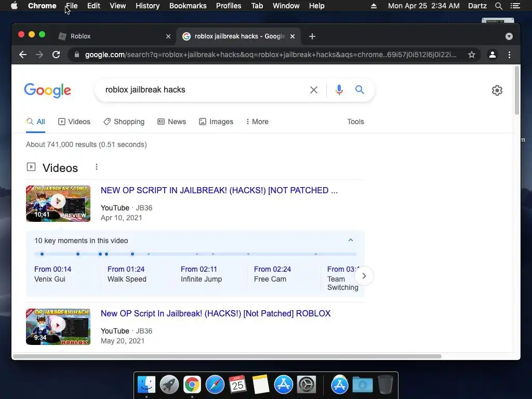Collapse the 10 key moments panel
The width and height of the screenshot is (532, 399).
(351, 240)
